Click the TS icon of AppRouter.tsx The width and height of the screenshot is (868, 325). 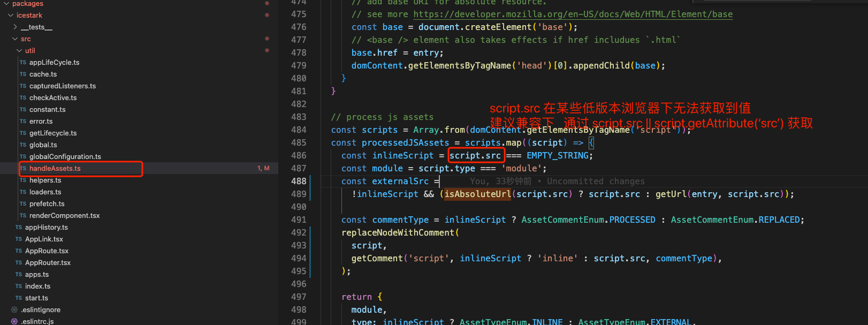[x=19, y=262]
